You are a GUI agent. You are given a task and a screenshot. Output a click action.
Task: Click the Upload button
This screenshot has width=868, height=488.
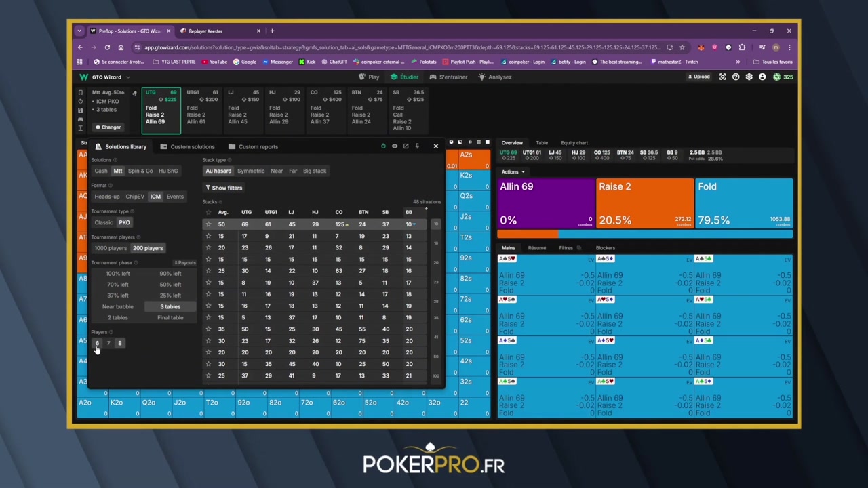click(698, 77)
